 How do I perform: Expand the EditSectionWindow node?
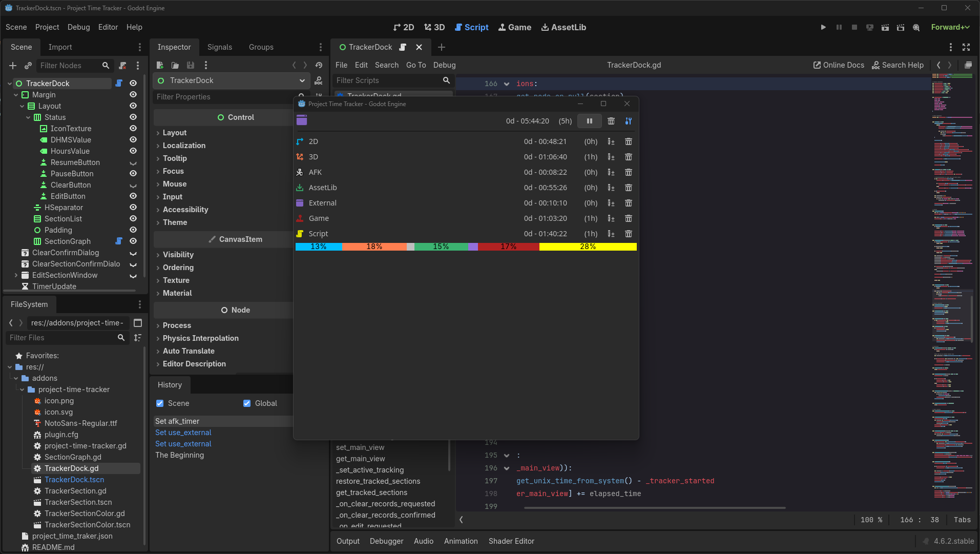16,275
